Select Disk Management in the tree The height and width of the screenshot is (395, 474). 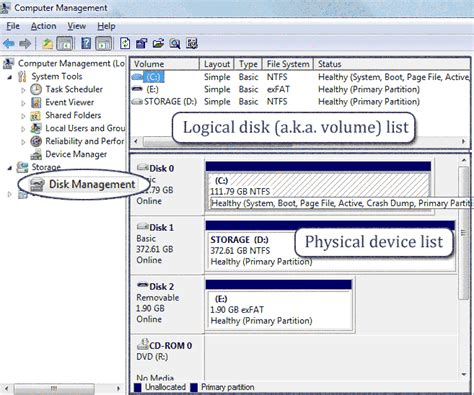[92, 184]
